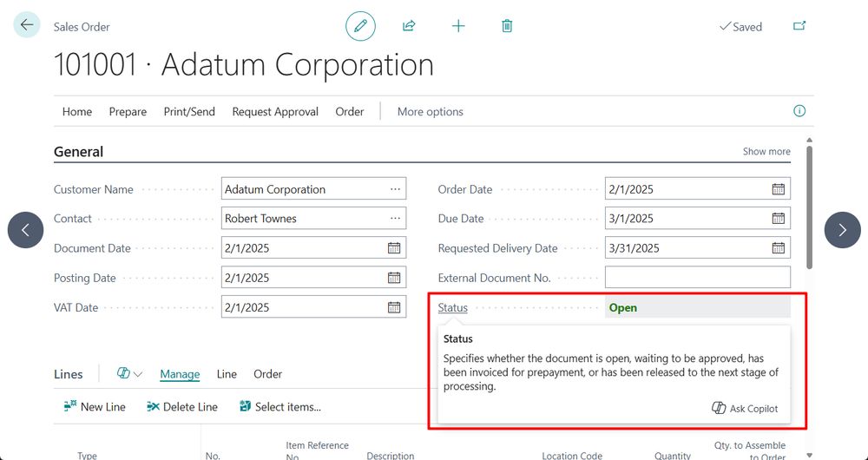Click the Contact input field

click(313, 219)
